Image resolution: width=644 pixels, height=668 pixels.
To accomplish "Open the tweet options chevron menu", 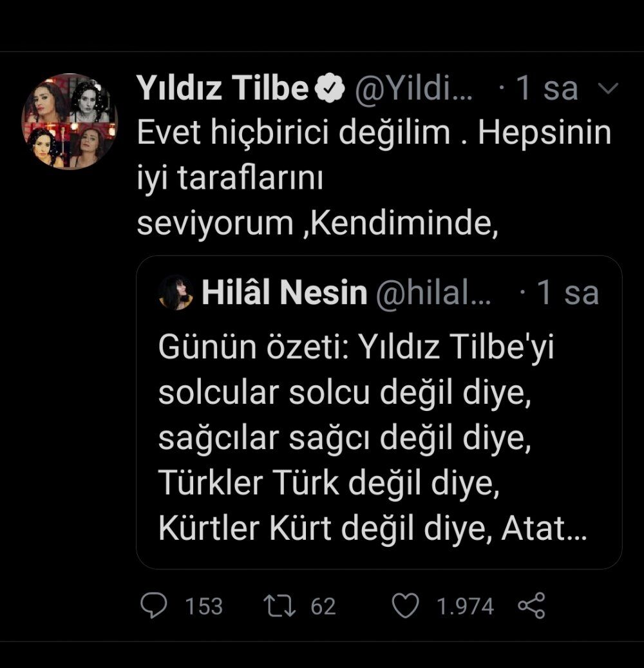I will [607, 89].
